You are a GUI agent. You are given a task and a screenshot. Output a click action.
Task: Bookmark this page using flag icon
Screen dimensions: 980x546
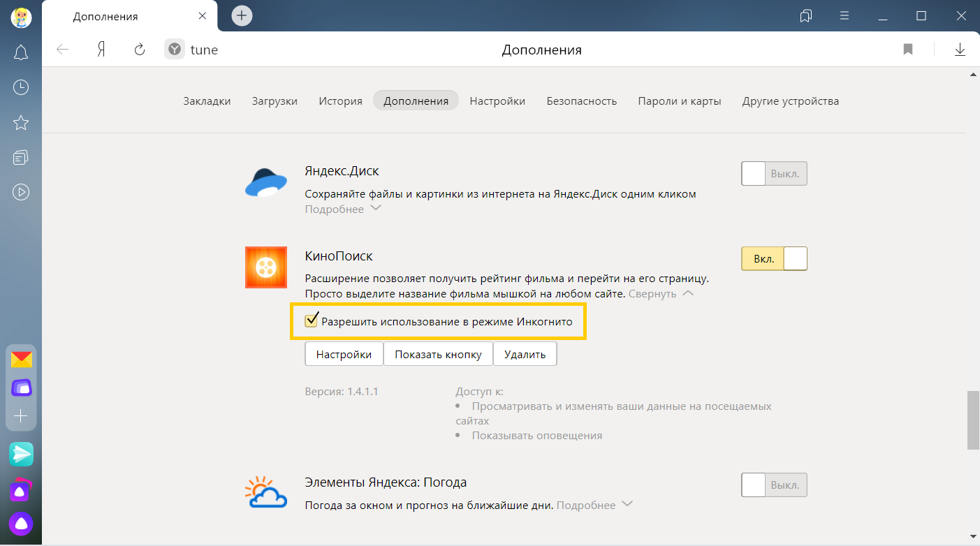click(908, 50)
